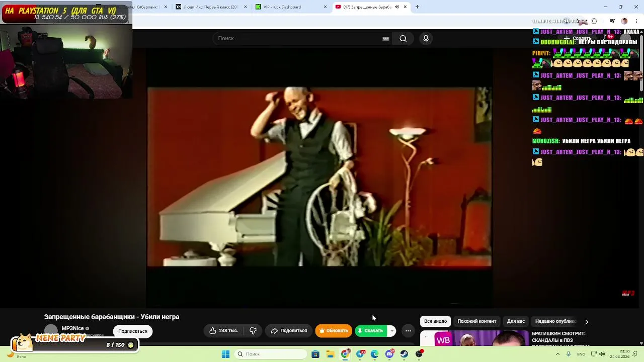This screenshot has height=362, width=644.
Task: Click the Поделиться share button
Action: coord(288,331)
